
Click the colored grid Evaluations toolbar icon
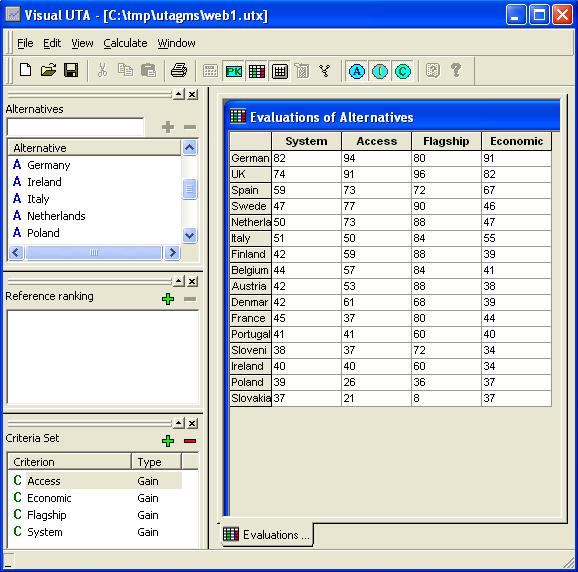(x=257, y=71)
